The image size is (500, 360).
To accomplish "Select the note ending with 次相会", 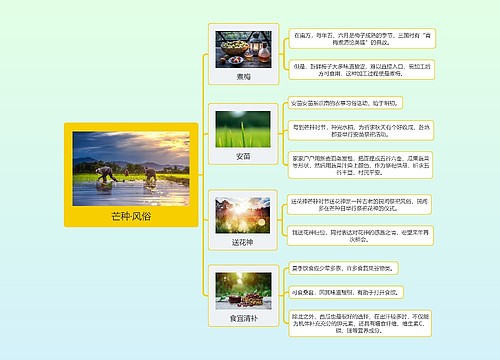I will 360,236.
